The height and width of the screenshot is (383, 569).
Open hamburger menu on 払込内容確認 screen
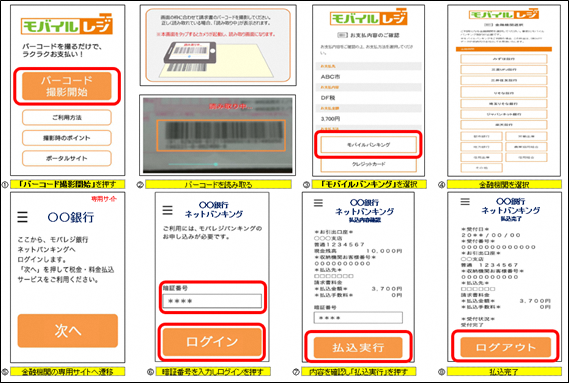pyautogui.click(x=318, y=203)
